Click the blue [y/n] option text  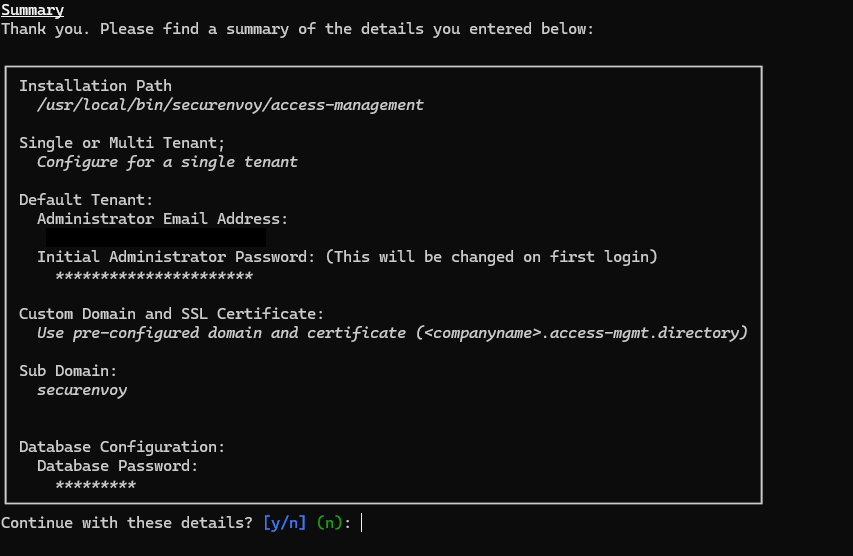click(285, 523)
